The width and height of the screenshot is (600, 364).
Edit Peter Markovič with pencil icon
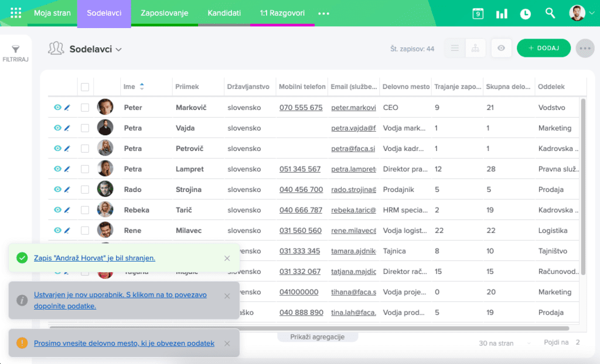(67, 108)
